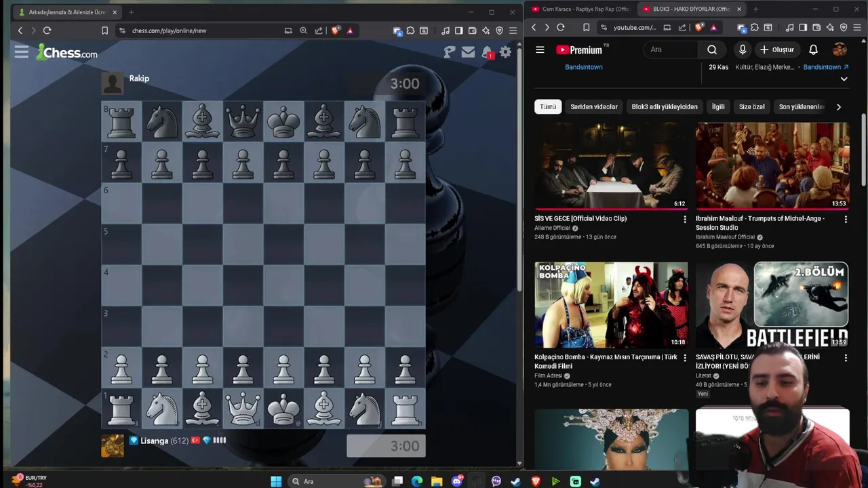Click the empty e4 square
The height and width of the screenshot is (488, 868).
(x=283, y=286)
